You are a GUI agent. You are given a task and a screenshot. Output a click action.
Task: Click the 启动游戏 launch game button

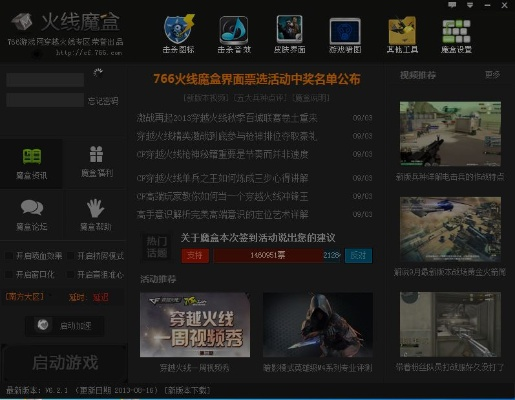point(65,363)
